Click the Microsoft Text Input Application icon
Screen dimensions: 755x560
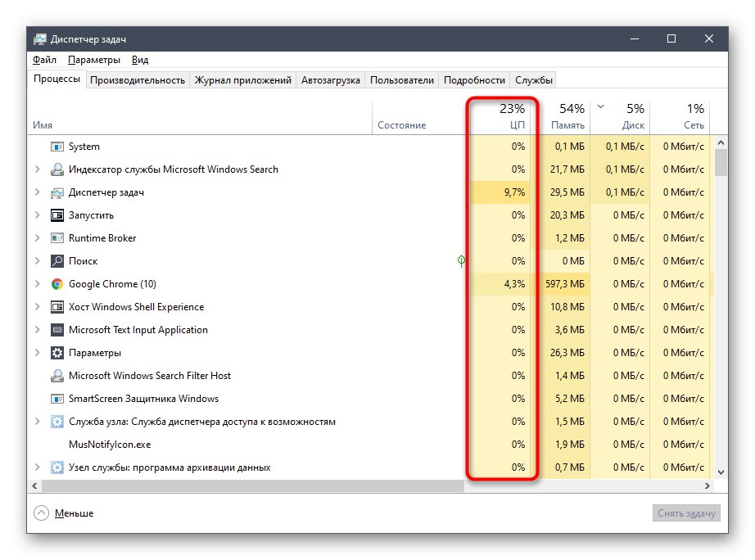58,330
